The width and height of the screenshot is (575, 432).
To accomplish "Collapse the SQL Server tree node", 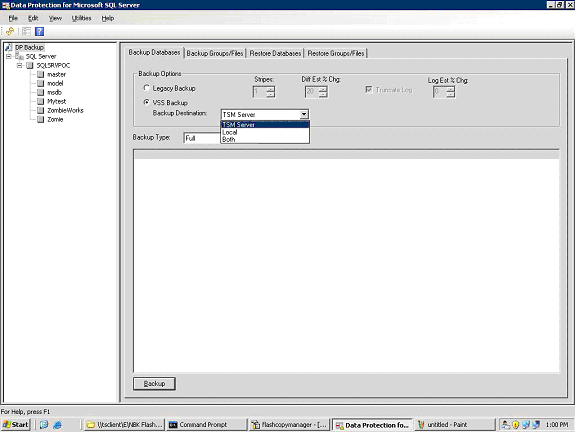I will (x=9, y=56).
